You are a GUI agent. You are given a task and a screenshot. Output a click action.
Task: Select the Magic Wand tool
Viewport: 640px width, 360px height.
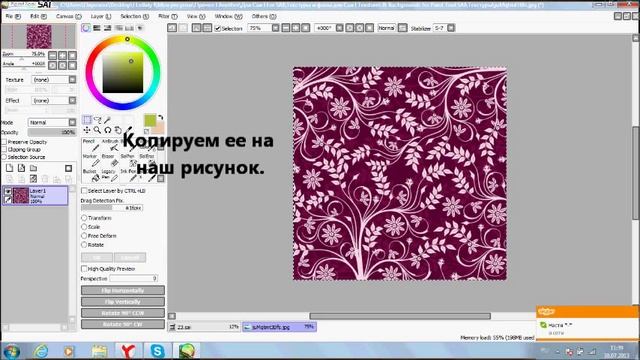tap(107, 120)
